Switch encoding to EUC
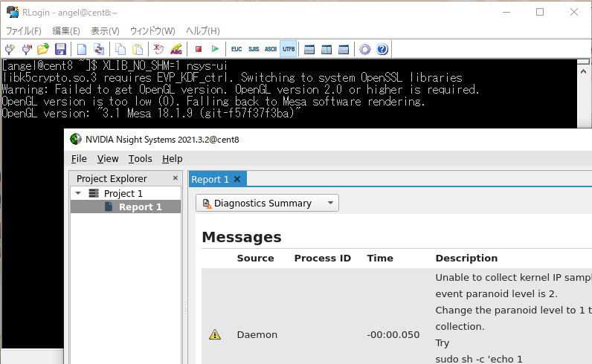 pyautogui.click(x=237, y=49)
